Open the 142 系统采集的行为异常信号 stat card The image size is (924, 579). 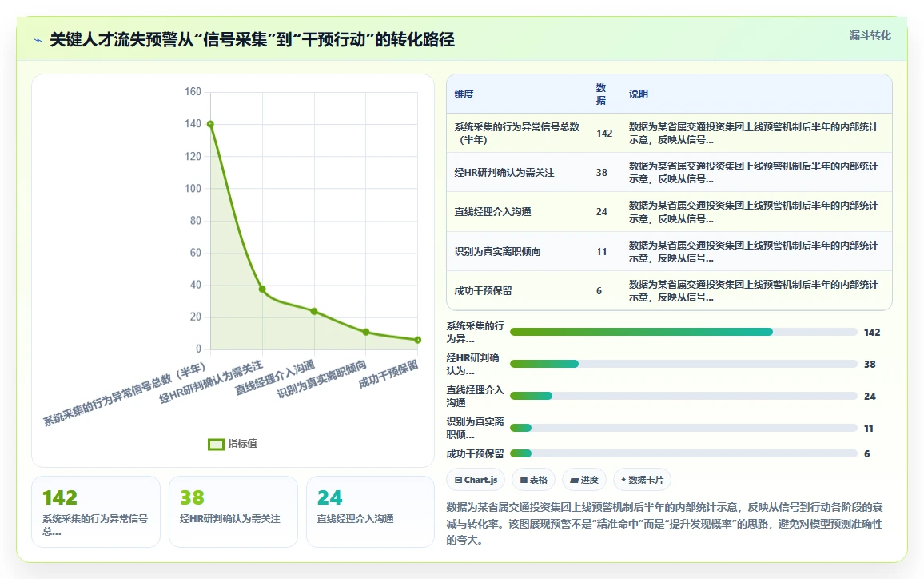click(95, 512)
